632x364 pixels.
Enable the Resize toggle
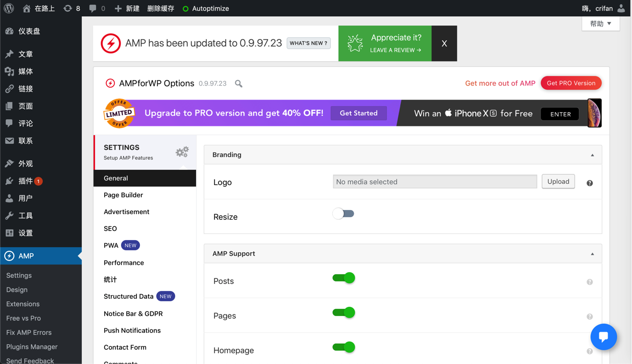343,214
